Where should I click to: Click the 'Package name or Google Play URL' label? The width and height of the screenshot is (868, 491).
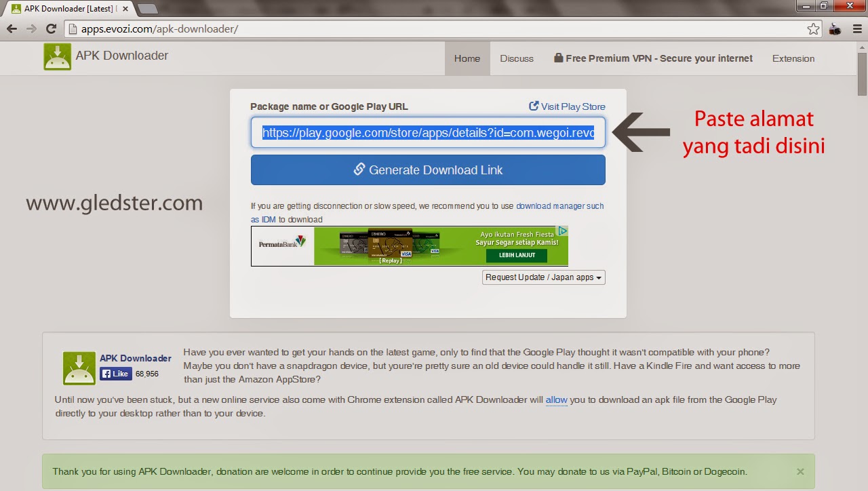(329, 106)
